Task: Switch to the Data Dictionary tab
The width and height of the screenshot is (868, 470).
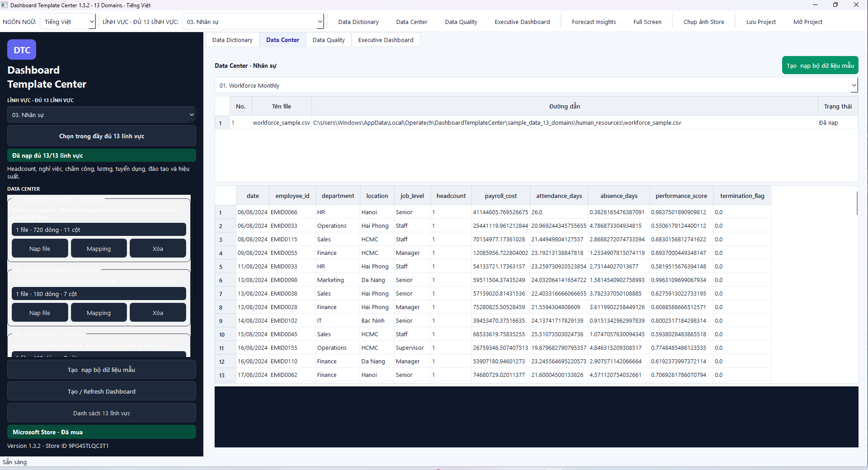Action: (232, 40)
